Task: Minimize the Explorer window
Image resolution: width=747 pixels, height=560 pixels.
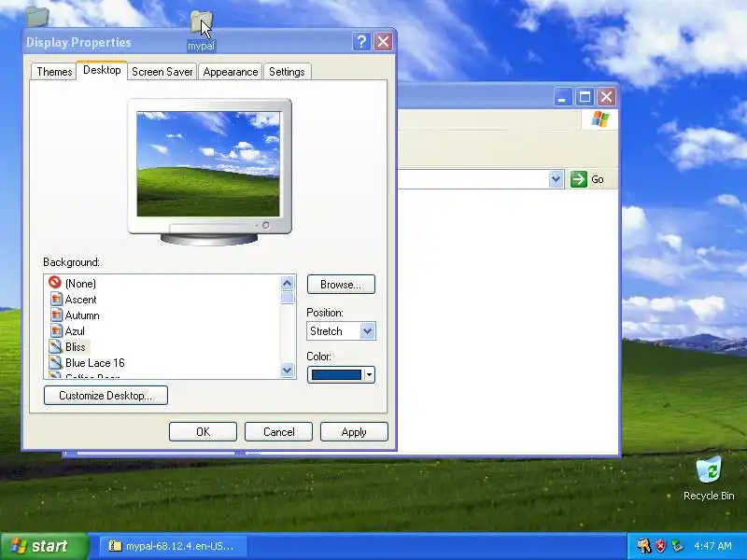Action: click(x=563, y=97)
